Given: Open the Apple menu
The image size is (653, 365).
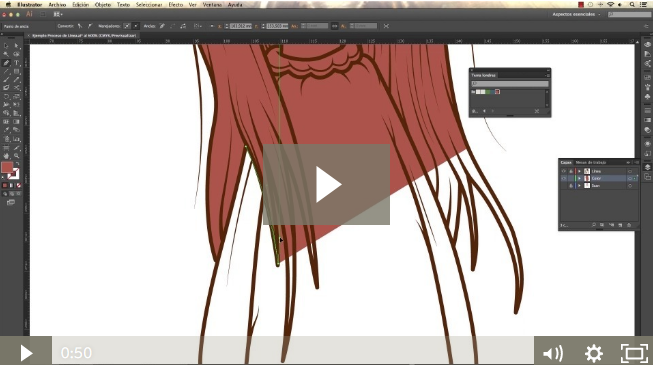Looking at the screenshot, I should pos(8,5).
